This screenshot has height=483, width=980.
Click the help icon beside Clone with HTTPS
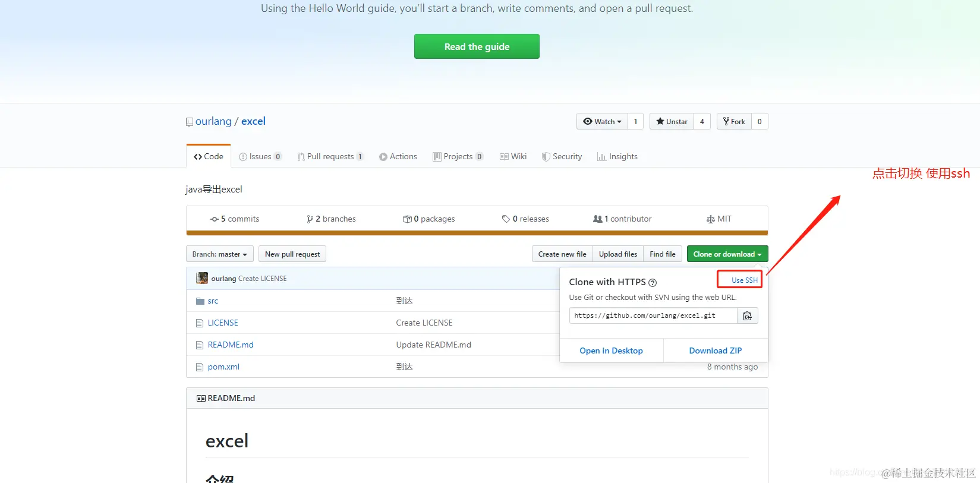[x=653, y=283]
